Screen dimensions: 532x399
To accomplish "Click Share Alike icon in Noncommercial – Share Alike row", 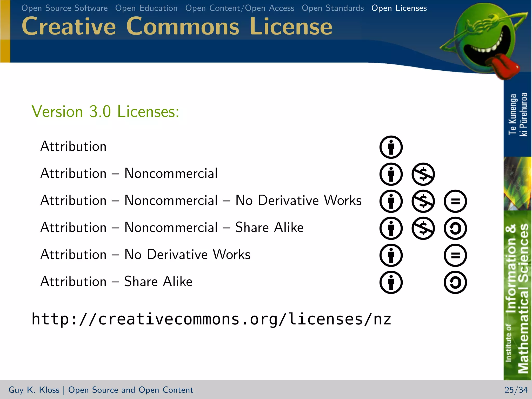I will (455, 228).
